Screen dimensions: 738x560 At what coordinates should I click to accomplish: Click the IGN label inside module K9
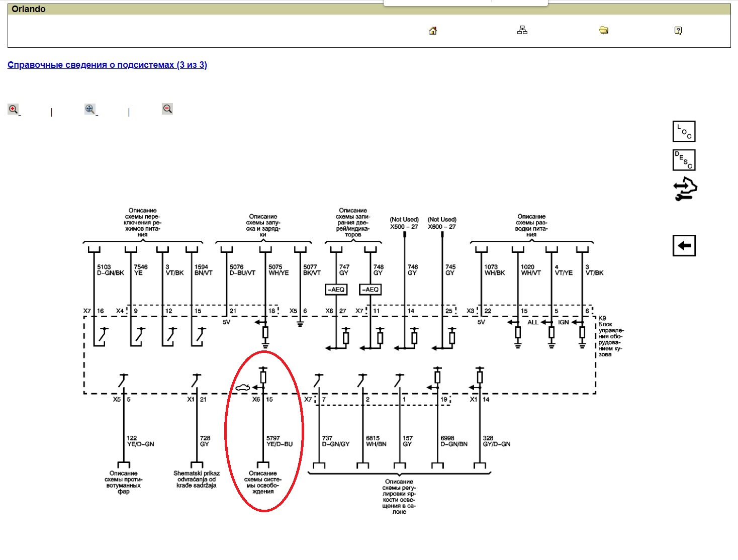click(x=564, y=322)
